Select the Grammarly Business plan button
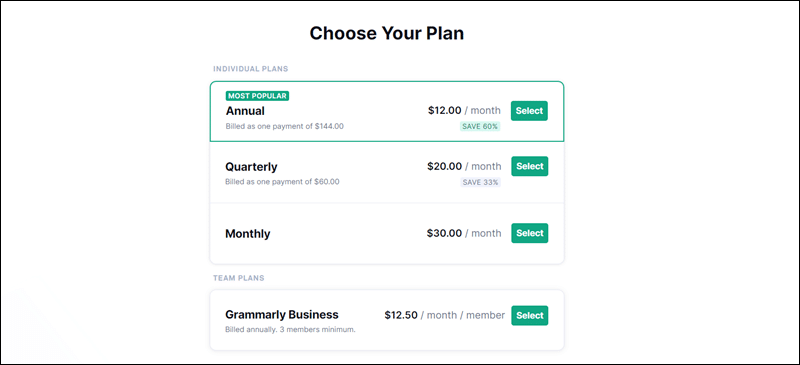This screenshot has width=800, height=365. (530, 315)
